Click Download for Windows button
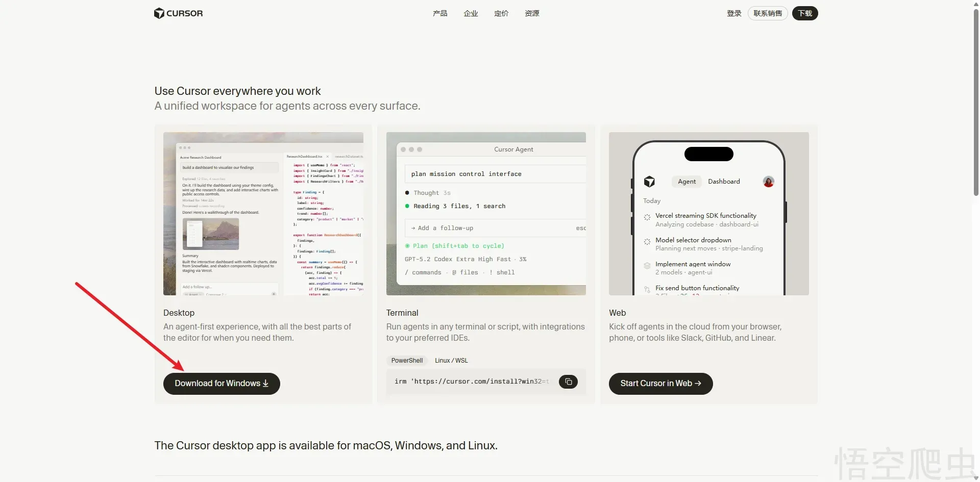This screenshot has width=980, height=482. [222, 384]
